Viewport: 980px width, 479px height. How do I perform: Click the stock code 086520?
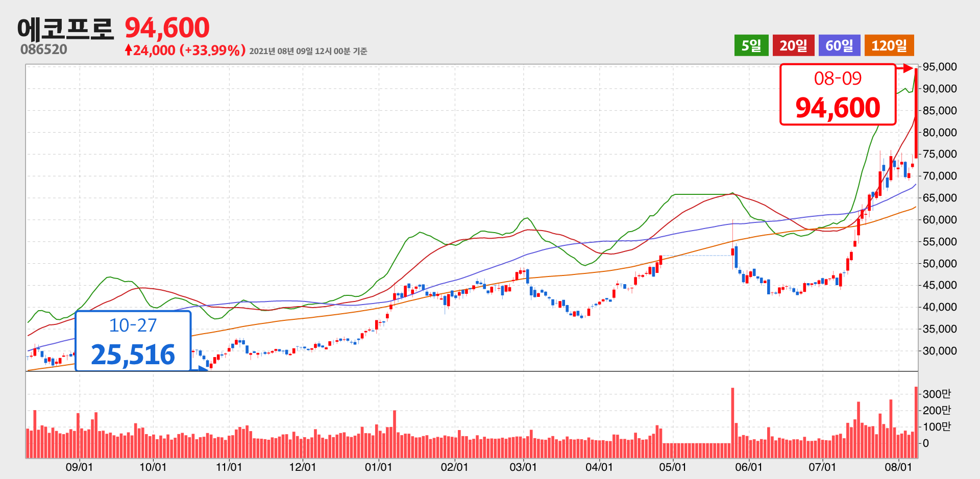44,49
